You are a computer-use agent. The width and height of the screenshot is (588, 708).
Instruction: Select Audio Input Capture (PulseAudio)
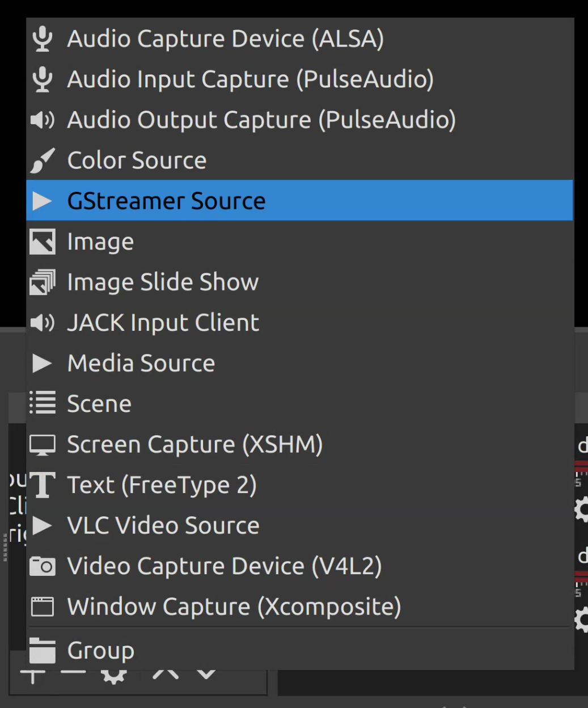point(249,79)
